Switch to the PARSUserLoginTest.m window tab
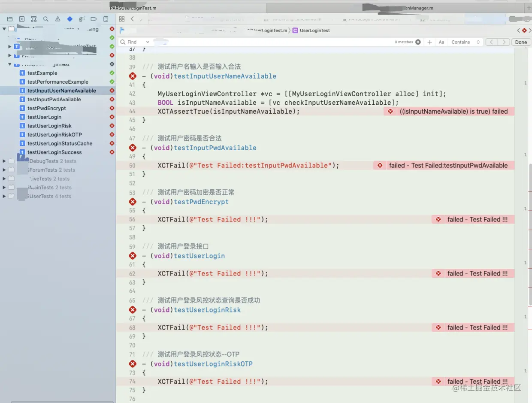 [133, 8]
